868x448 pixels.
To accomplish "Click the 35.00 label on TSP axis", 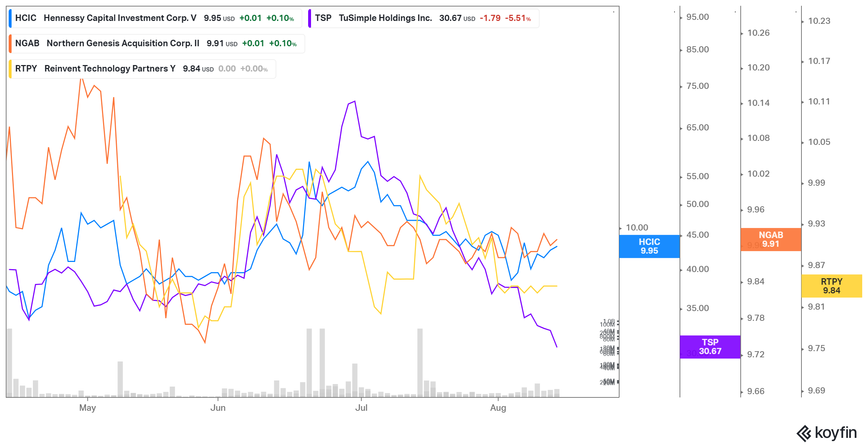I will pyautogui.click(x=698, y=308).
